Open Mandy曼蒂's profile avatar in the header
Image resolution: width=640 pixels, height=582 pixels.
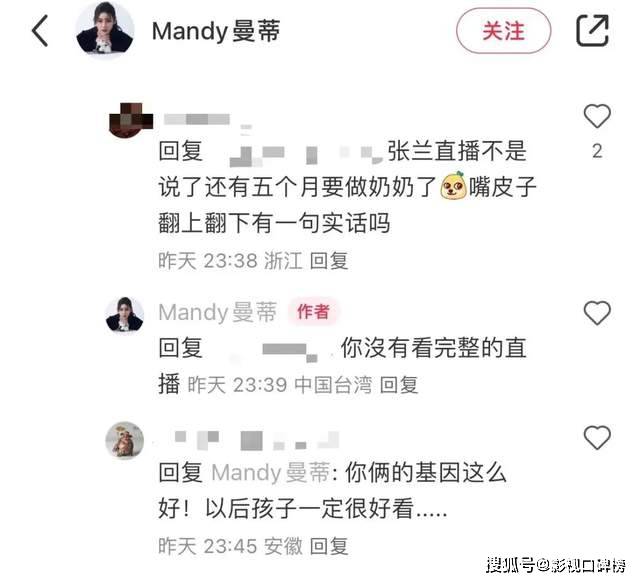click(105, 31)
